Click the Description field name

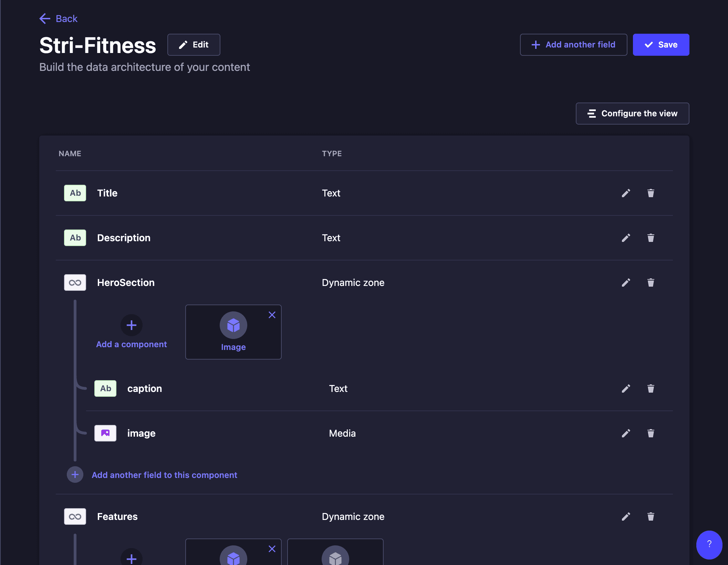pyautogui.click(x=124, y=238)
